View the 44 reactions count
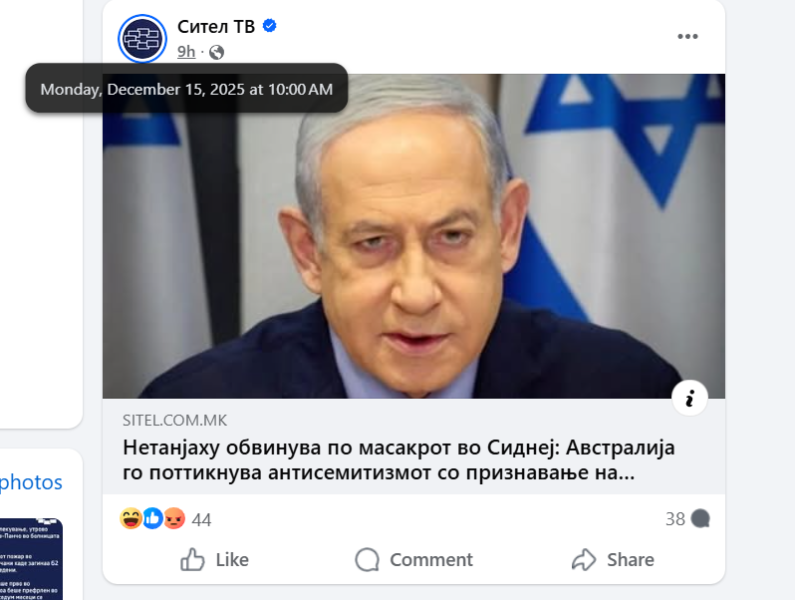Image resolution: width=795 pixels, height=600 pixels. click(201, 520)
